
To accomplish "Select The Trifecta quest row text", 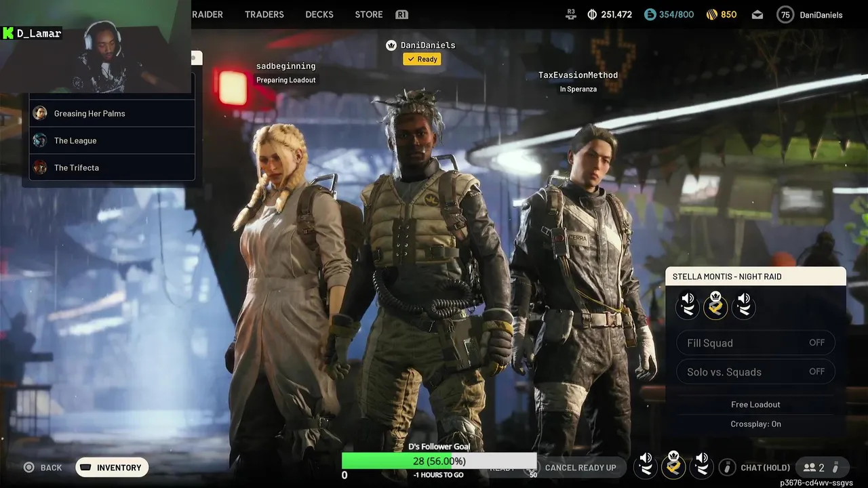I will click(x=77, y=167).
